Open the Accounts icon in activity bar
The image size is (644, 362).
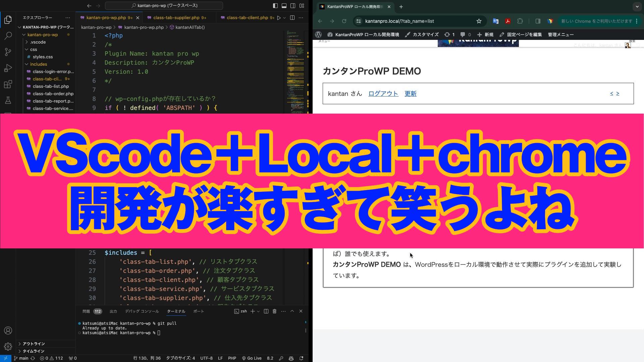click(x=8, y=330)
